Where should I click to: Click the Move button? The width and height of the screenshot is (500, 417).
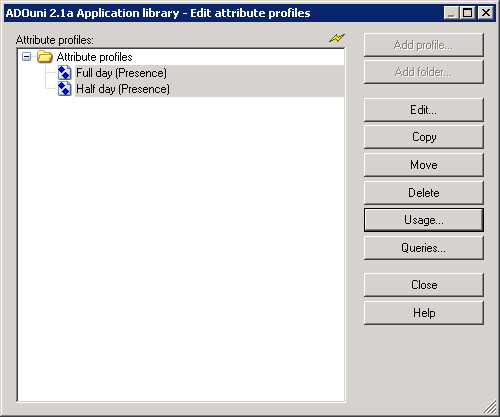[424, 165]
